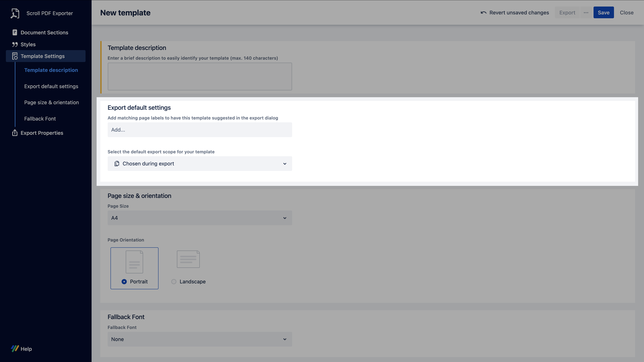Click the Help logo icon
Image resolution: width=644 pixels, height=362 pixels.
point(15,349)
